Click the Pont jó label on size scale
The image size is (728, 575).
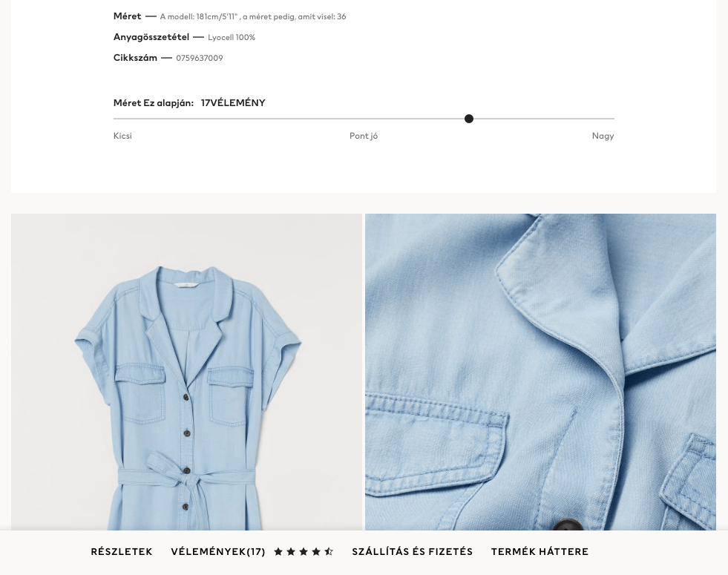[x=364, y=136]
